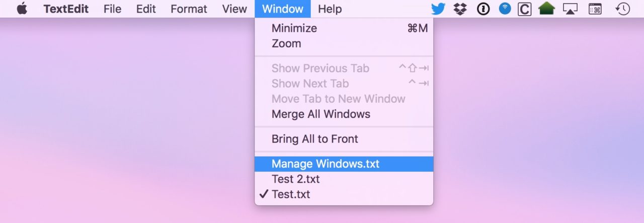Open the File menu
The height and width of the screenshot is (223, 644).
coord(112,9)
